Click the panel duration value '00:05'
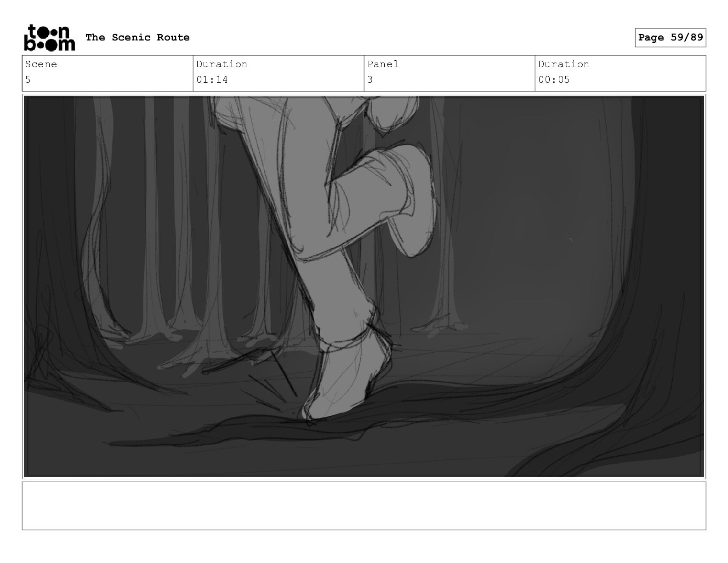This screenshot has height=563, width=728. pos(554,80)
